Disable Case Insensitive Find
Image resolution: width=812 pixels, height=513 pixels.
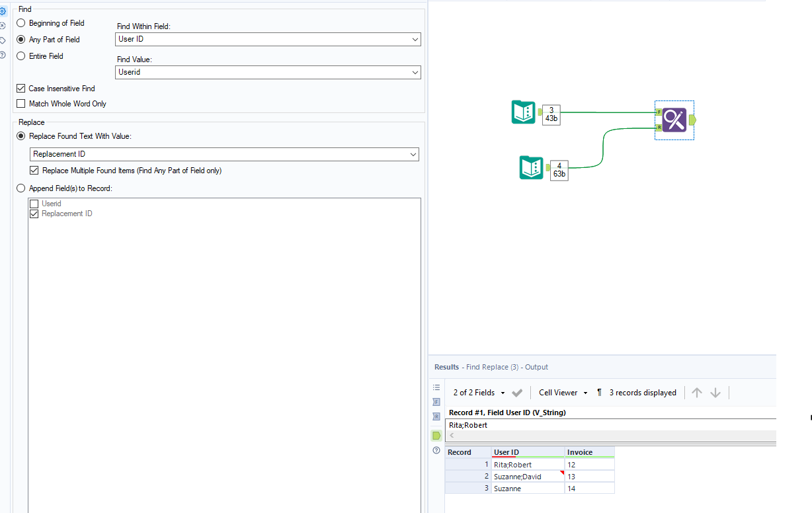[x=21, y=88]
